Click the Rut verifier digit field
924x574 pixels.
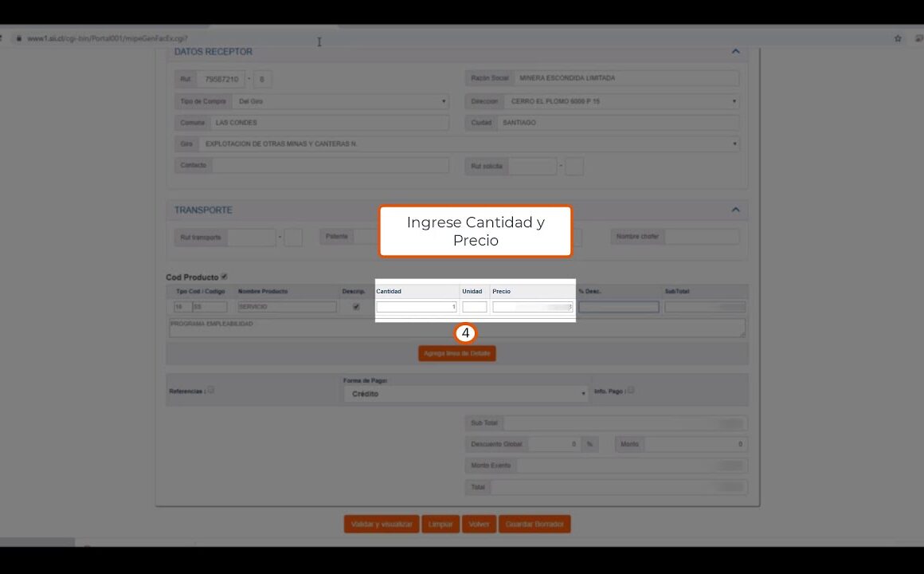(262, 79)
